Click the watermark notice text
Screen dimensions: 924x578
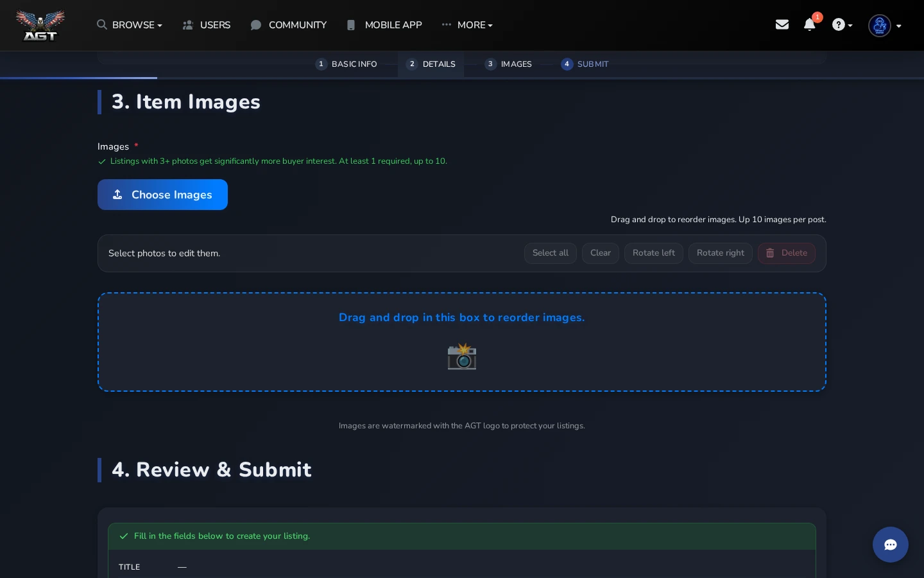(462, 426)
